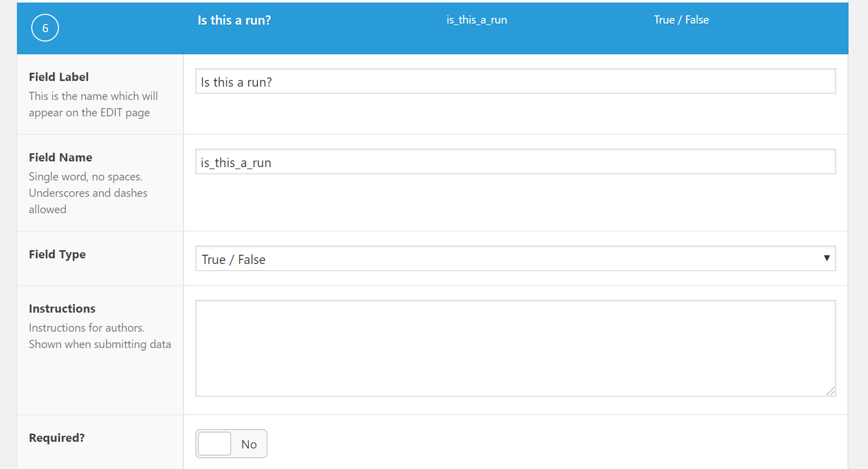The width and height of the screenshot is (868, 469).
Task: Click the Field Name heading
Action: (x=60, y=157)
